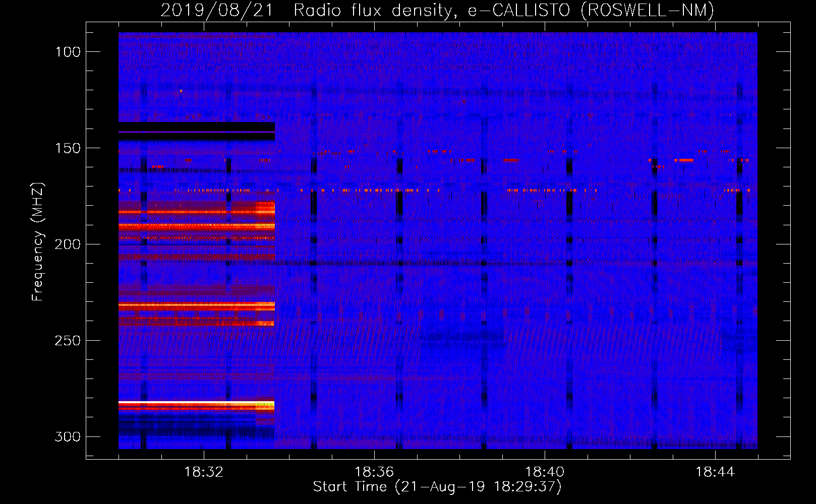Click the 150 frequency tick label
The width and height of the screenshot is (816, 504).
(x=68, y=148)
